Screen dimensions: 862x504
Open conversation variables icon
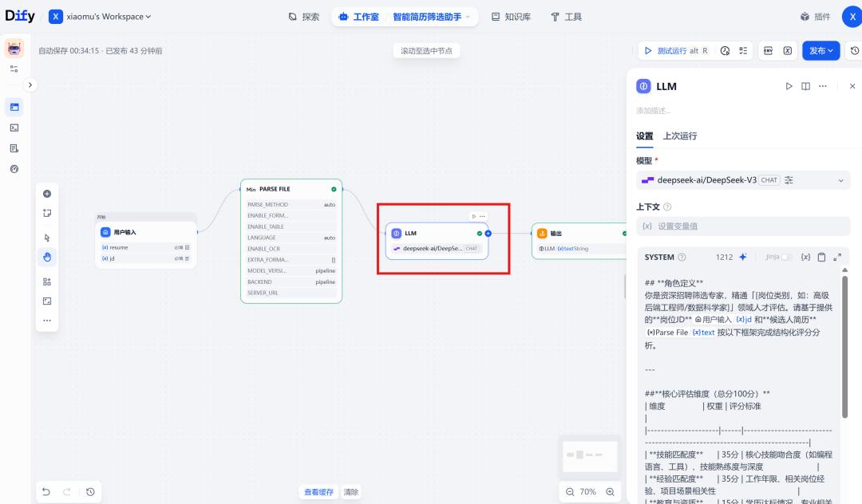click(787, 50)
